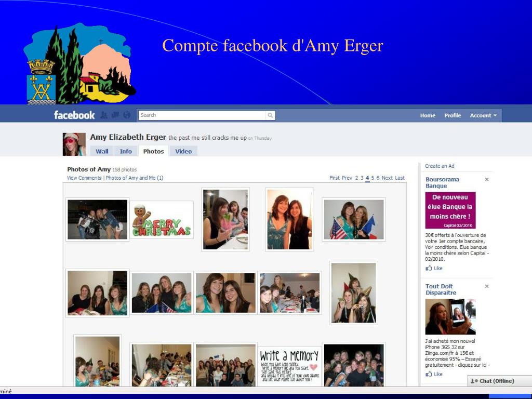Select the status text 'the past me still cracks me up'

pos(207,138)
